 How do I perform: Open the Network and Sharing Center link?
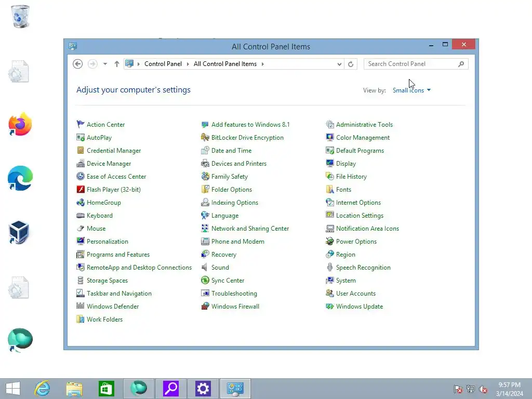click(250, 229)
